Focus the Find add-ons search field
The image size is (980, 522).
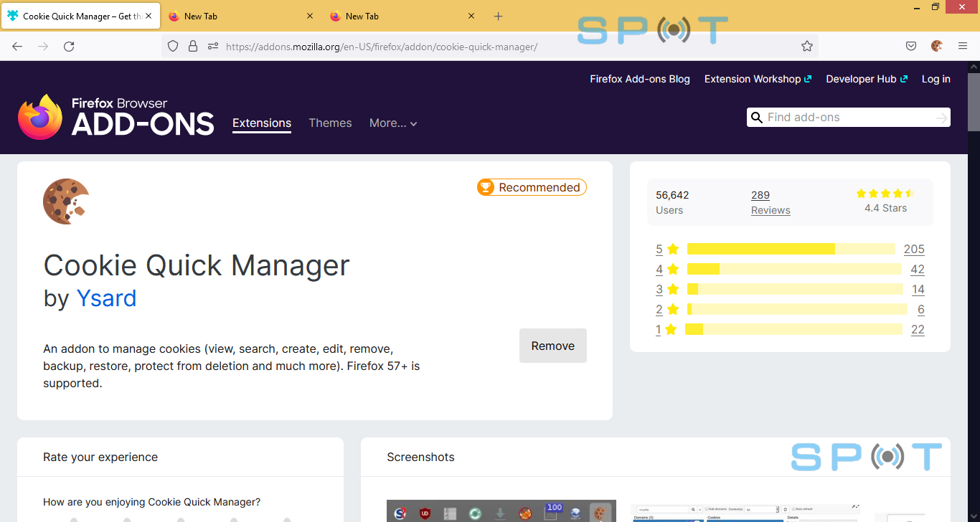click(x=849, y=118)
